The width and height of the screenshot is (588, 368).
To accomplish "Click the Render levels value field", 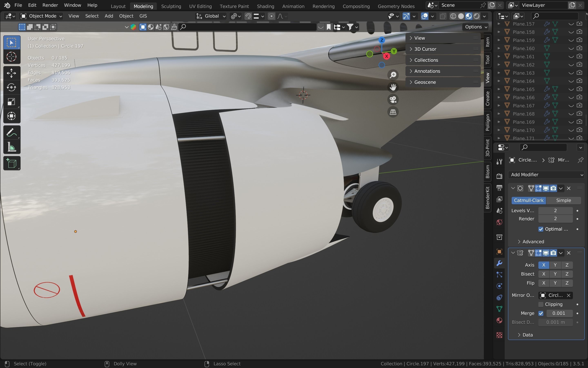I will (556, 219).
